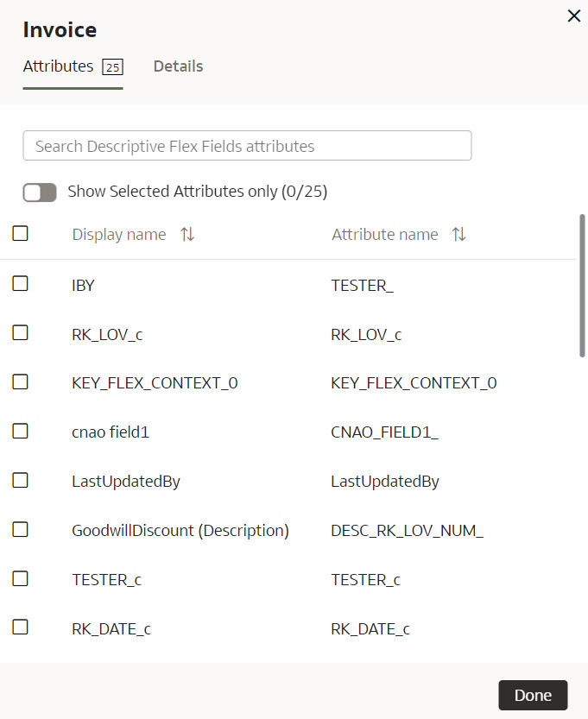Click the Done button
This screenshot has height=719, width=588.
[533, 695]
